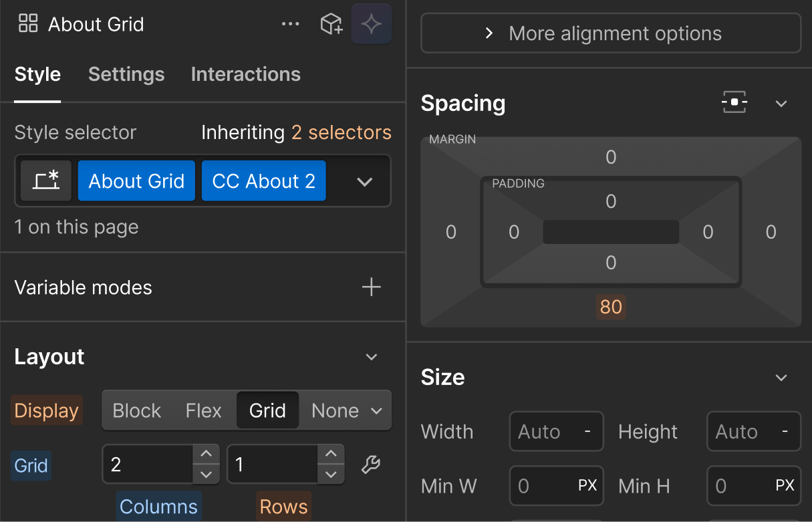This screenshot has height=522, width=812.
Task: Click the 2 selectors inheriting link
Action: click(341, 132)
